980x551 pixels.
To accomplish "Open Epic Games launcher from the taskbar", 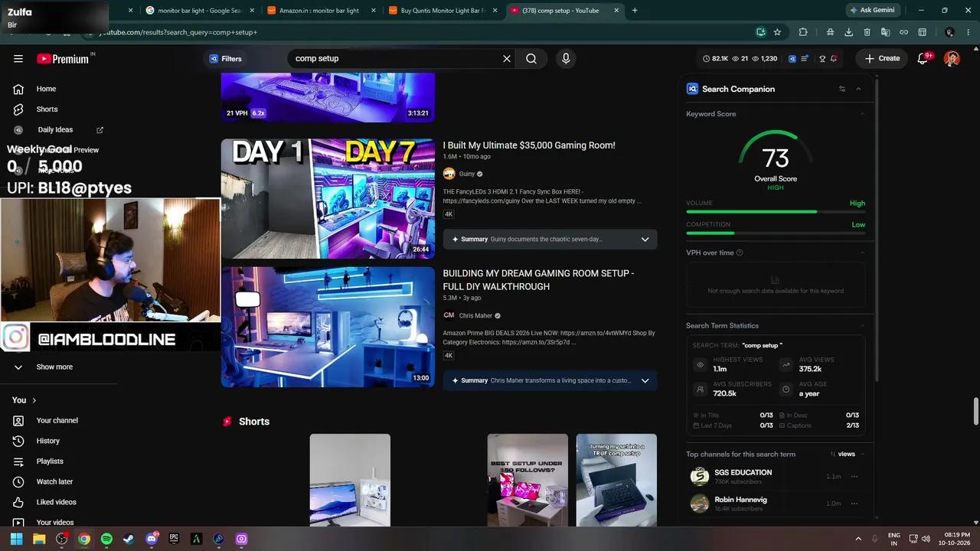I will click(174, 539).
